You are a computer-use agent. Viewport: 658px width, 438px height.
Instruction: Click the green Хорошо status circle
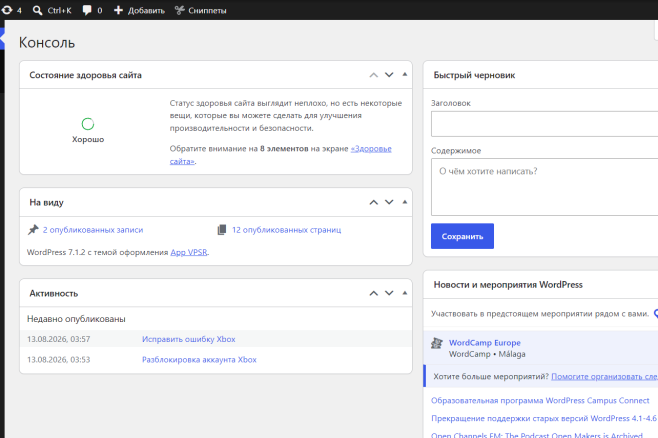point(88,124)
